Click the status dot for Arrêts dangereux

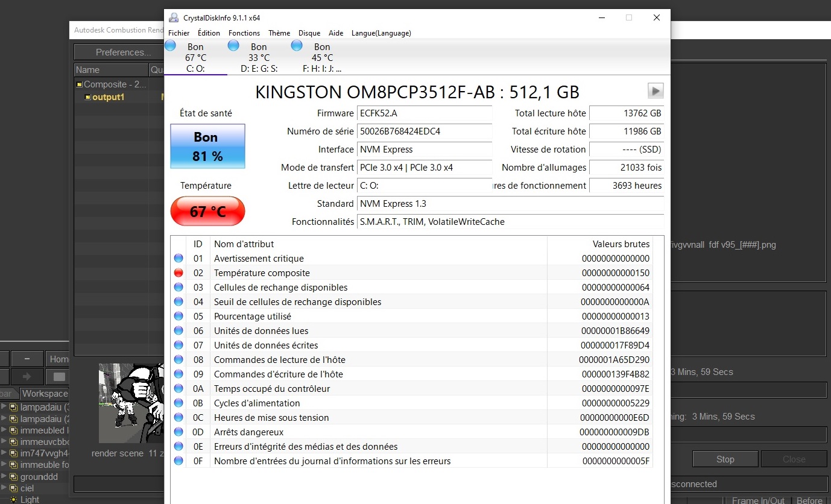[179, 432]
